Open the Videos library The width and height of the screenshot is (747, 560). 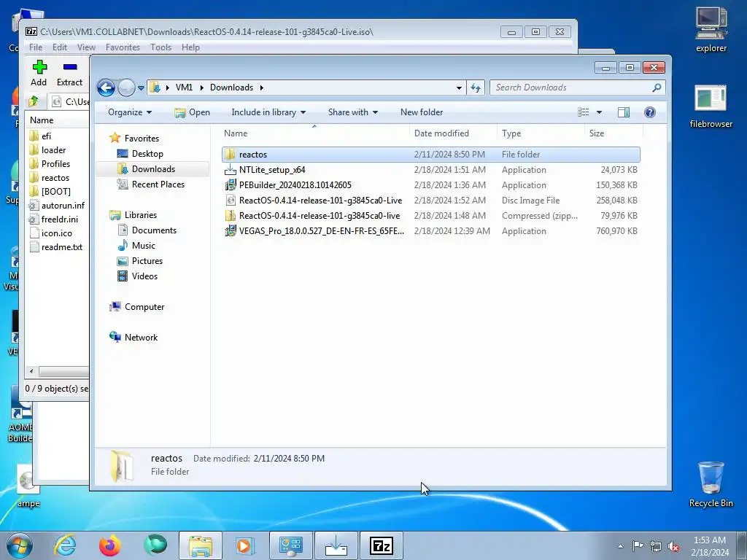click(144, 276)
